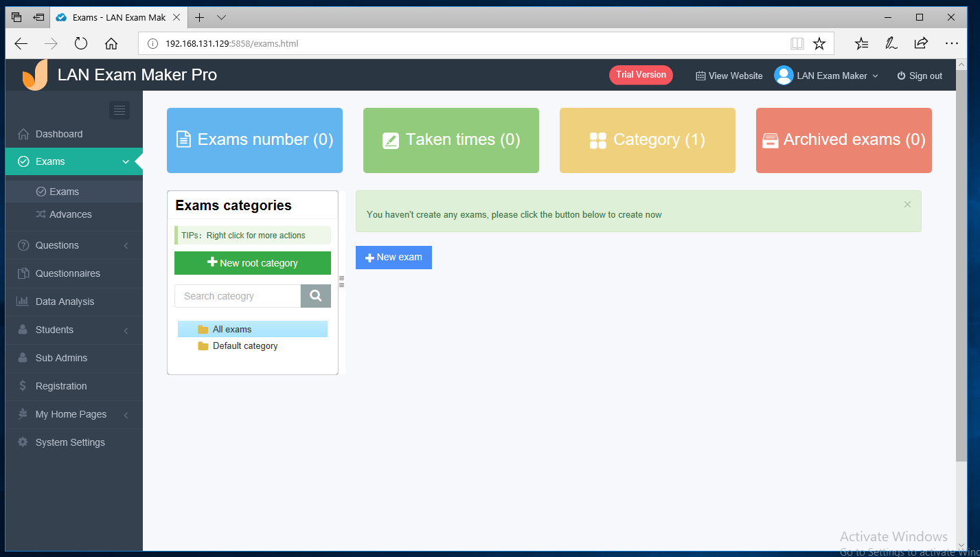Click inside the Search category field
980x557 pixels.
coord(237,295)
